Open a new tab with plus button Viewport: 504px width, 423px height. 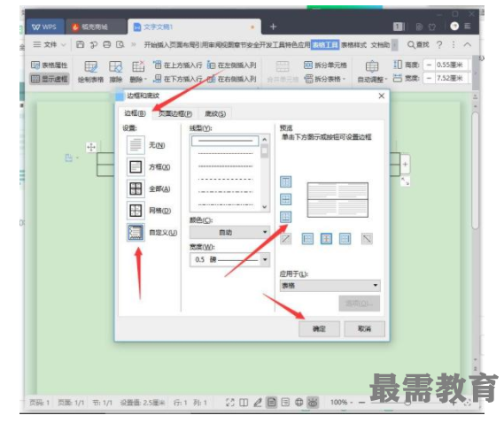[x=273, y=27]
